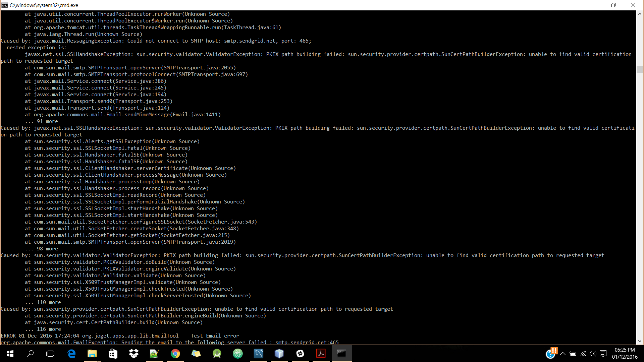Open File Explorer from the taskbar
The width and height of the screenshot is (644, 362).
click(x=92, y=354)
